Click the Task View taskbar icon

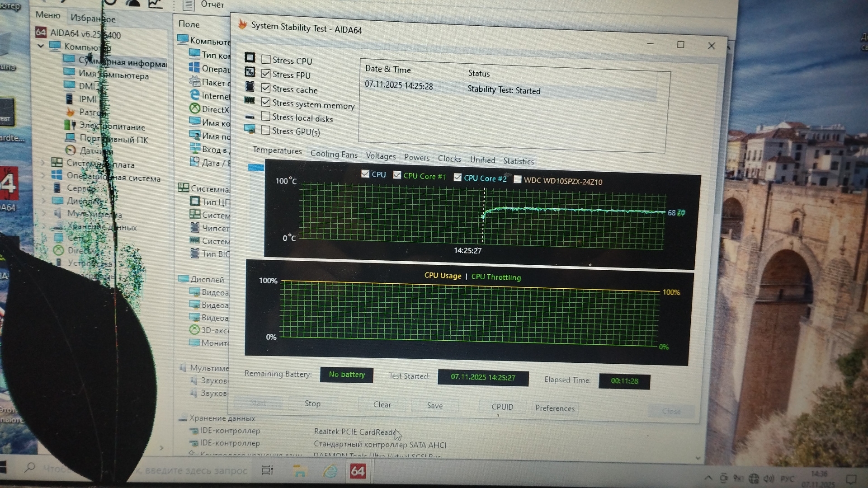[268, 470]
